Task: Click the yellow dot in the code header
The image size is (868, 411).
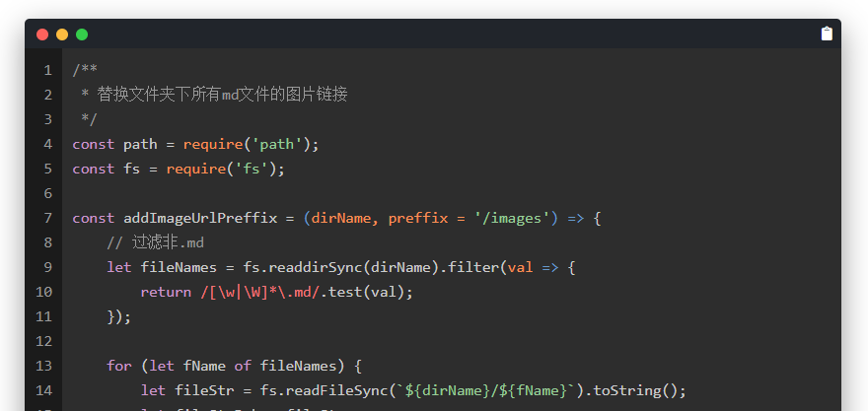Action: [x=62, y=34]
